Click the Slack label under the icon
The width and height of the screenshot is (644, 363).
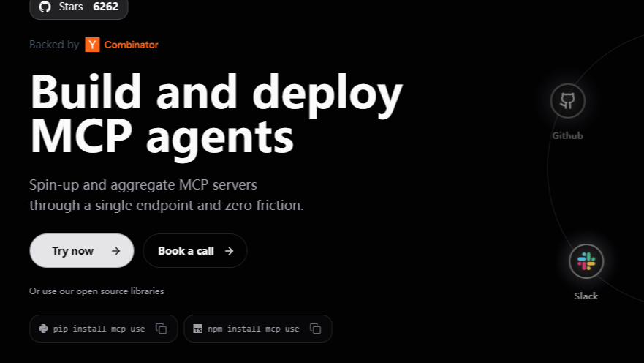click(x=586, y=296)
